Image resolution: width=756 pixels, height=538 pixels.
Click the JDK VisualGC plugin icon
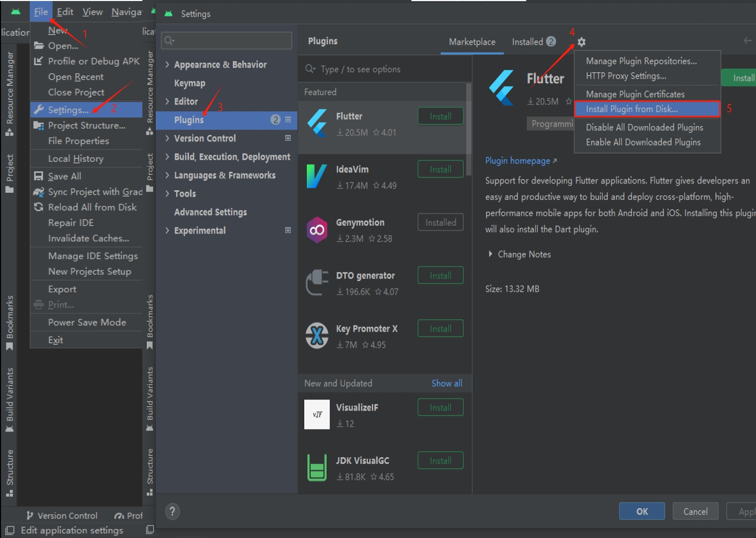point(317,468)
